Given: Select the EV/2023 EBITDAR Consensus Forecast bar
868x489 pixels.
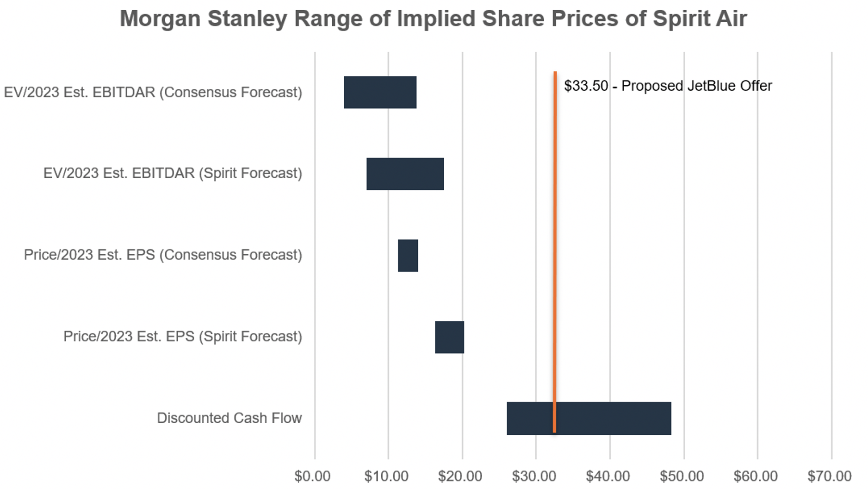Looking at the screenshot, I should click(x=380, y=92).
